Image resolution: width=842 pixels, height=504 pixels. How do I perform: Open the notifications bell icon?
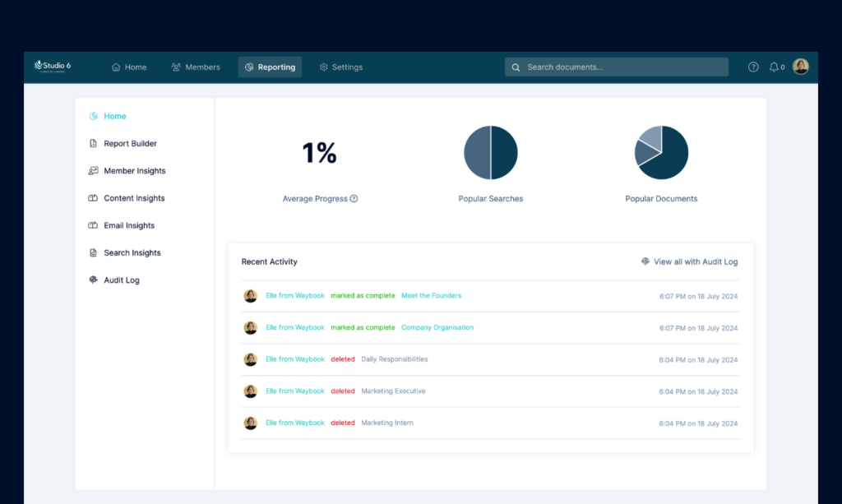tap(774, 67)
